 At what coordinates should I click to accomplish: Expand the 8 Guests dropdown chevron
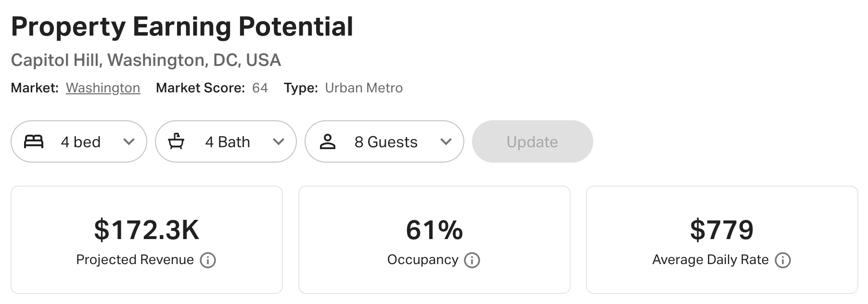tap(446, 141)
